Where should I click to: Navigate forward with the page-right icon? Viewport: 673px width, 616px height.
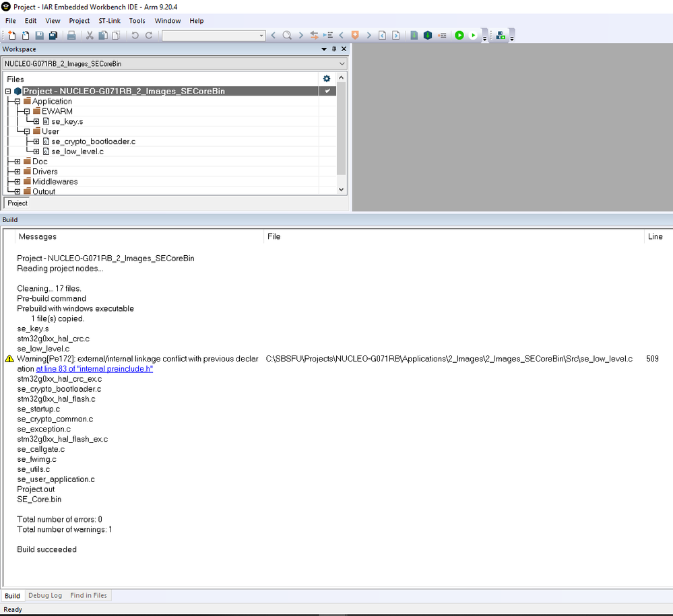396,35
